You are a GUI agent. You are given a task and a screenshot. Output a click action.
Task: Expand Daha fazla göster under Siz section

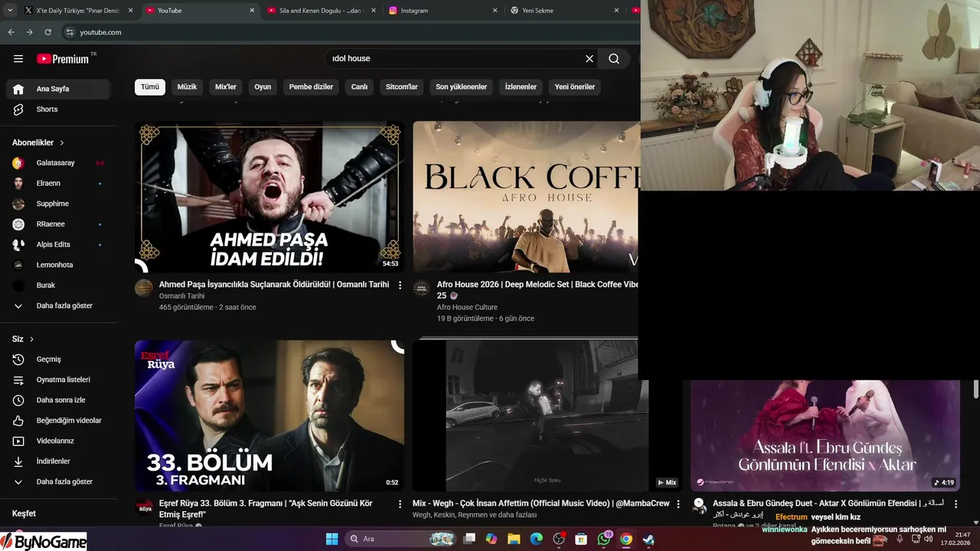[58, 482]
